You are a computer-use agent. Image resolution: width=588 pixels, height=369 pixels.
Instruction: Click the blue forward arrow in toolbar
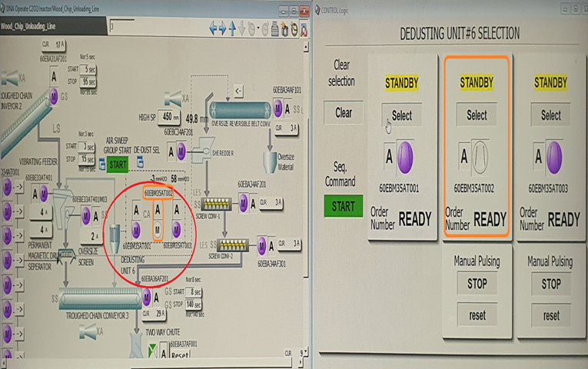(224, 30)
